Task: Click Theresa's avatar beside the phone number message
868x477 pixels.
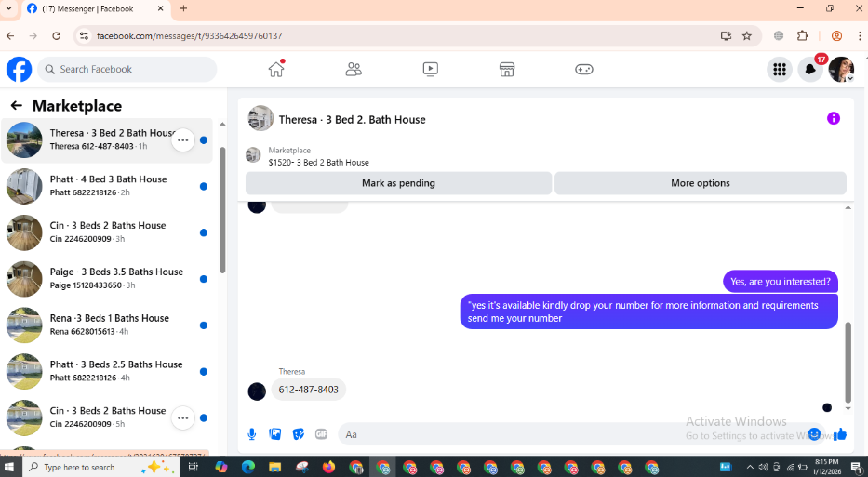Action: pyautogui.click(x=257, y=391)
